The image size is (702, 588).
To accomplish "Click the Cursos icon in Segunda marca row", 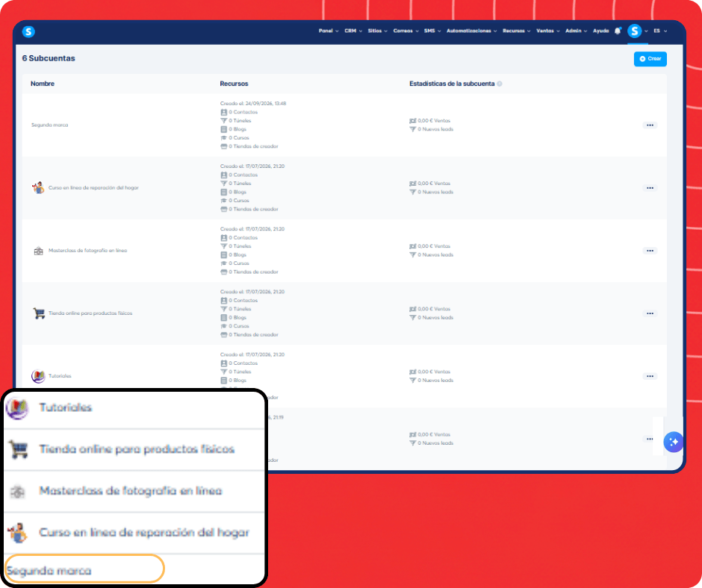I will [224, 138].
